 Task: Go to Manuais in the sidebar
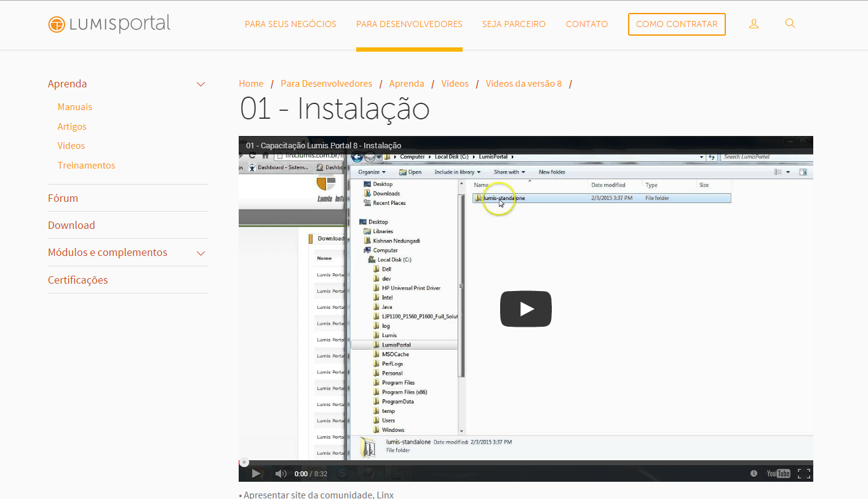75,107
